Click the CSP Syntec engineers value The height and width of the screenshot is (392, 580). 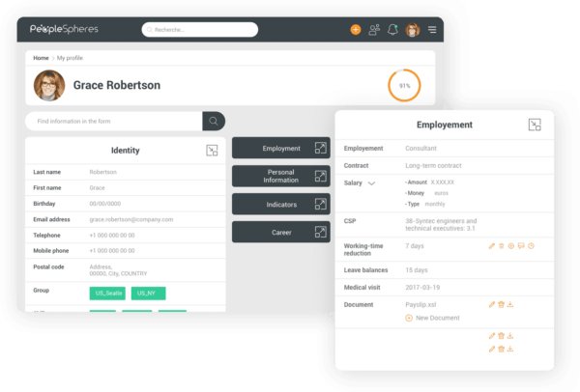click(x=441, y=225)
